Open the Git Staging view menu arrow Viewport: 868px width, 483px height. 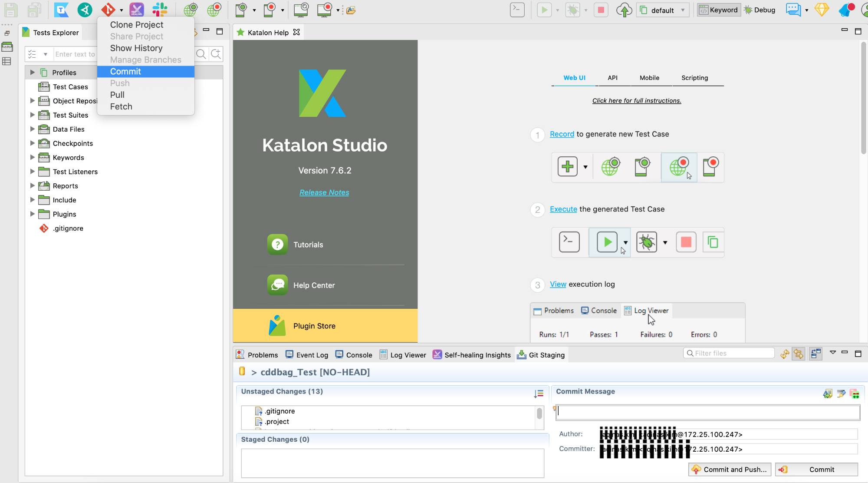pos(832,353)
